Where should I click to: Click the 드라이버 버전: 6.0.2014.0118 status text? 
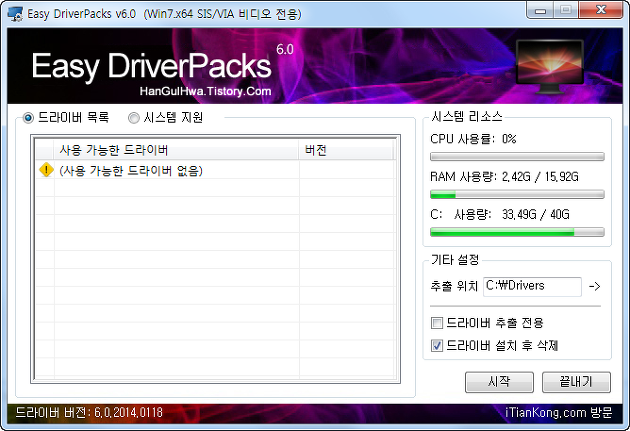tap(89, 413)
